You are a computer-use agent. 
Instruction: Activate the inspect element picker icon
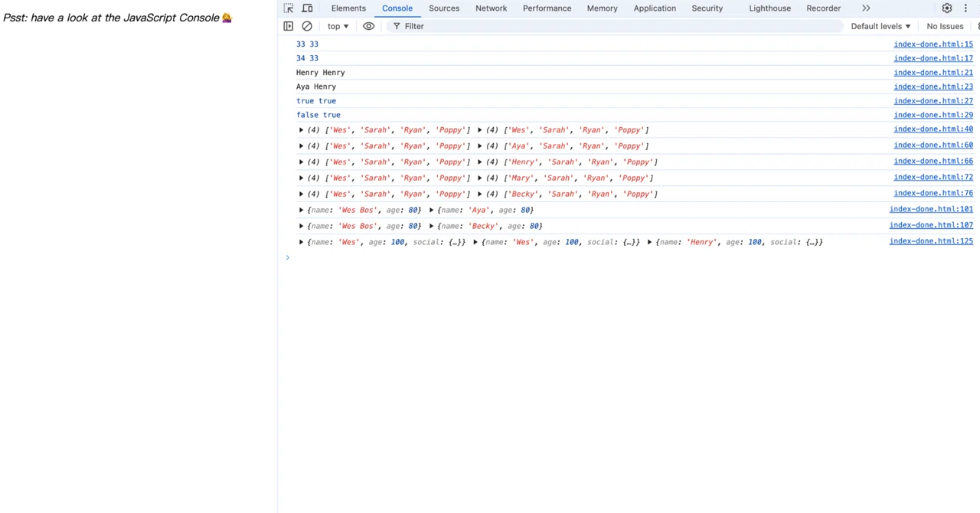tap(289, 8)
